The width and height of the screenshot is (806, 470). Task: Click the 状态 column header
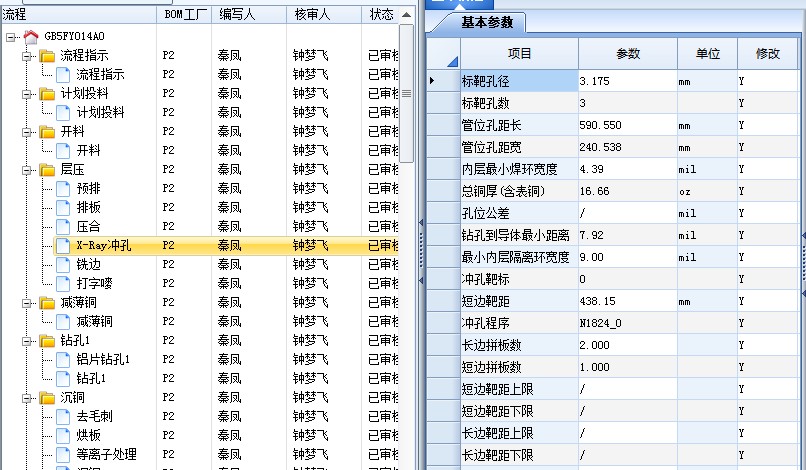pos(381,14)
